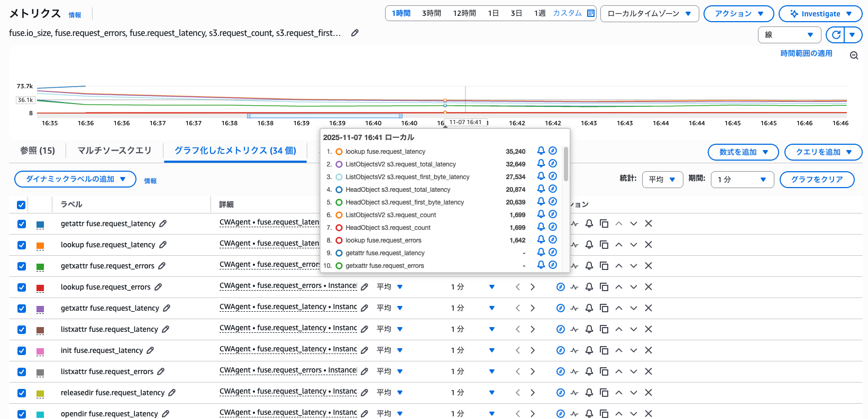
Task: Uncheck getxattr fuse.request_errors metric
Action: coord(22,266)
